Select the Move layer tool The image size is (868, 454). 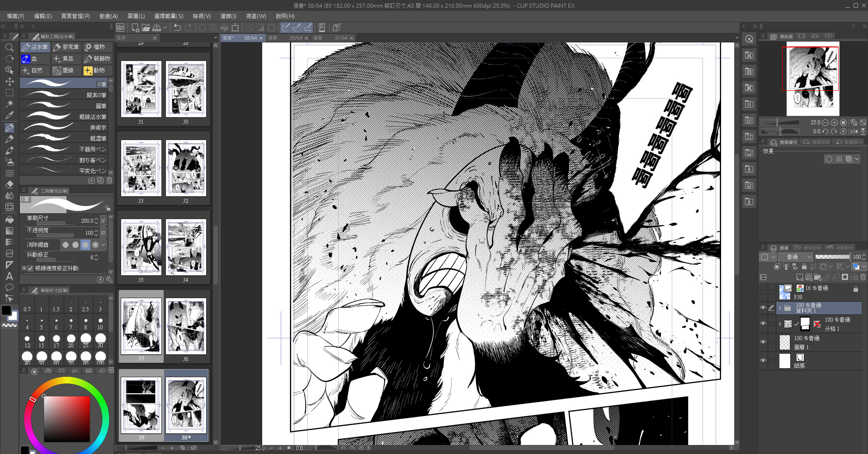click(9, 82)
